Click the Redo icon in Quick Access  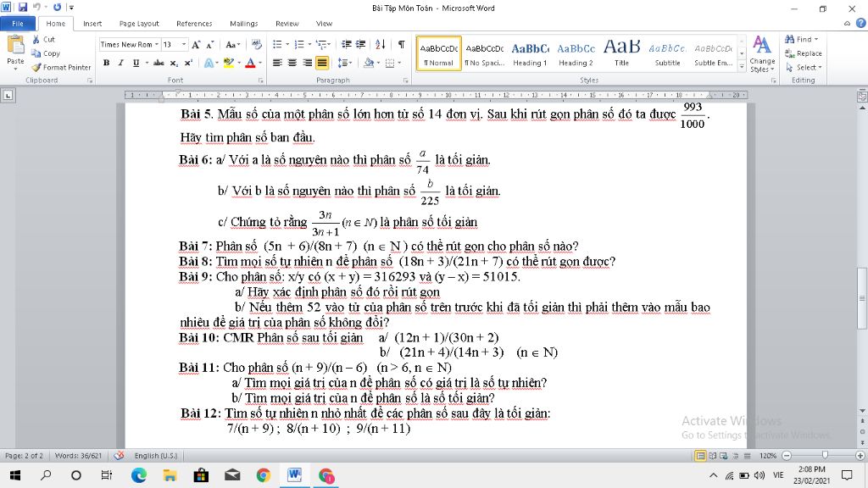[x=57, y=8]
